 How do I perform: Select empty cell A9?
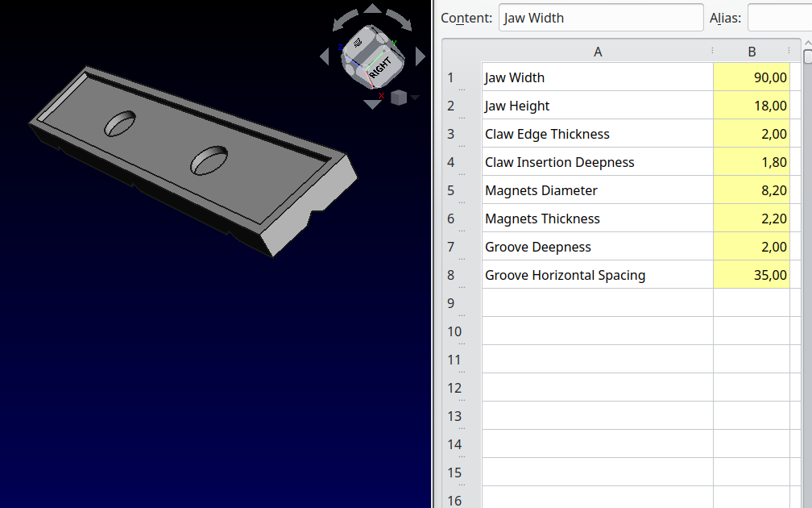tap(598, 302)
